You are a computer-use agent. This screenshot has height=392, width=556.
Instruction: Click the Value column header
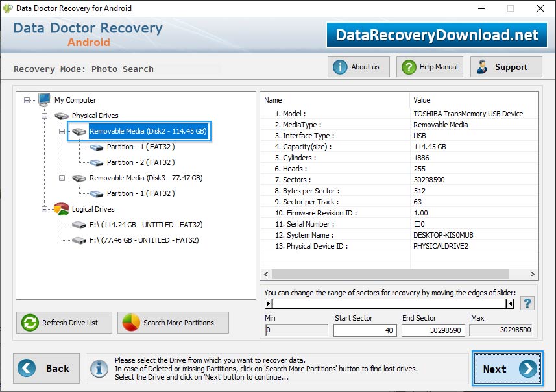click(474, 100)
